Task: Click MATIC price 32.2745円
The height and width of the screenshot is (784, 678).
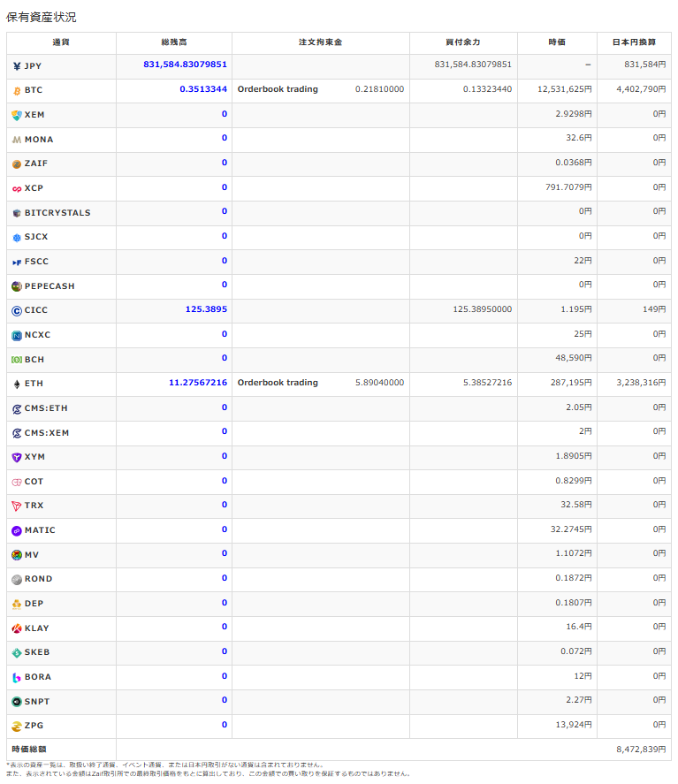Action: click(571, 529)
